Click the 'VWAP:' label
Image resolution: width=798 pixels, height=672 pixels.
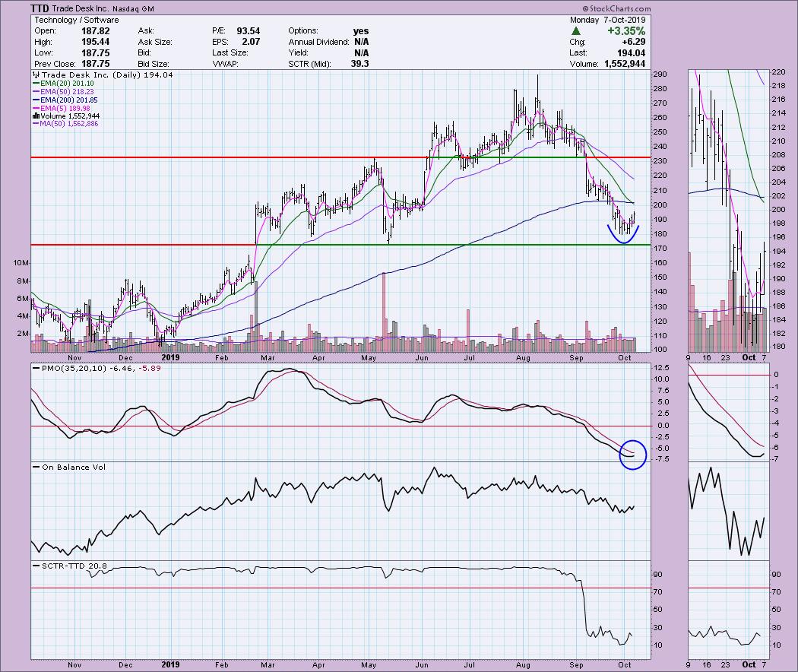pos(225,64)
